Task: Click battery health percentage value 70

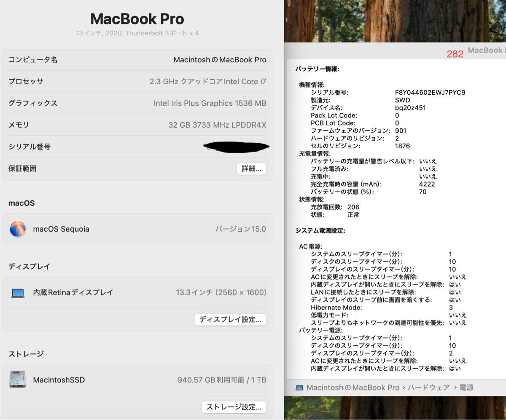Action: pos(423,192)
